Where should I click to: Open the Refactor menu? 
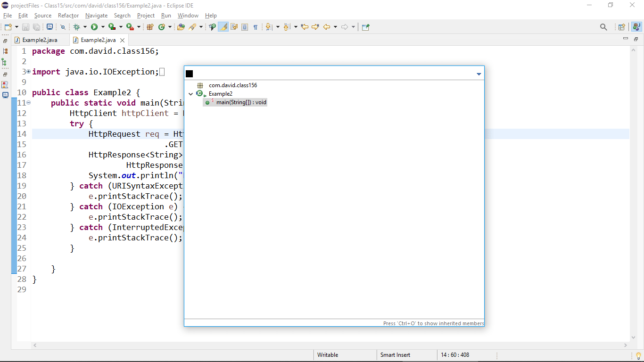[68, 16]
